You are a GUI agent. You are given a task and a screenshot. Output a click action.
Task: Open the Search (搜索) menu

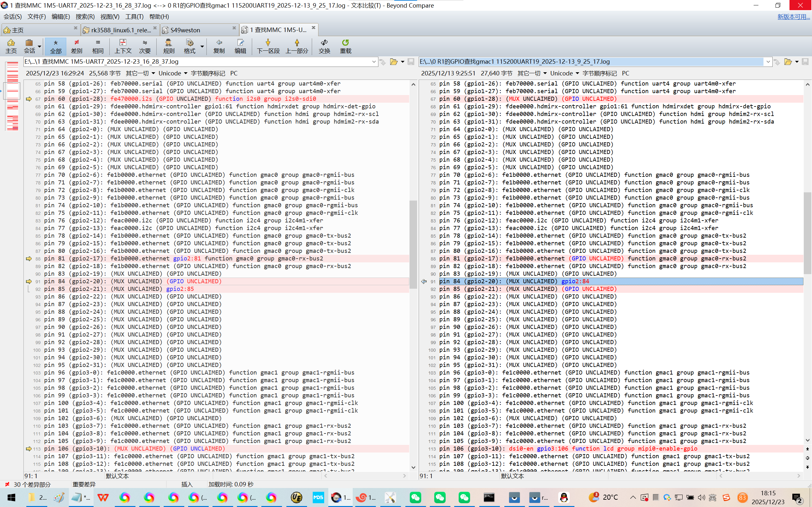85,16
